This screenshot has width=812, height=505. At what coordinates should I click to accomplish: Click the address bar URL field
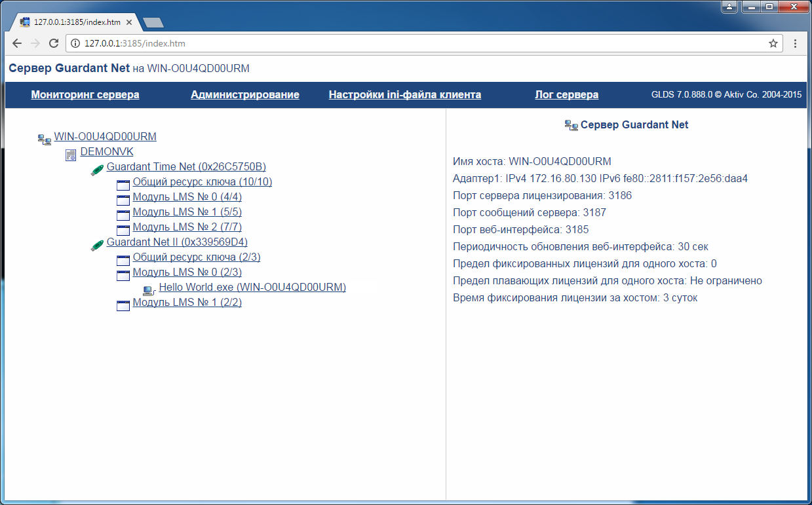[x=419, y=43]
